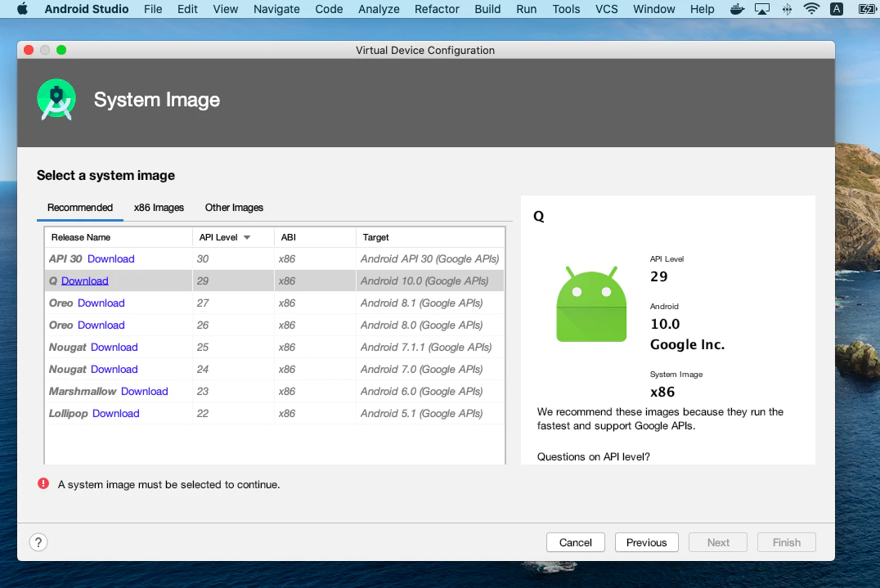Viewport: 880px width, 588px height.
Task: Click the battery status icon
Action: pos(867,9)
